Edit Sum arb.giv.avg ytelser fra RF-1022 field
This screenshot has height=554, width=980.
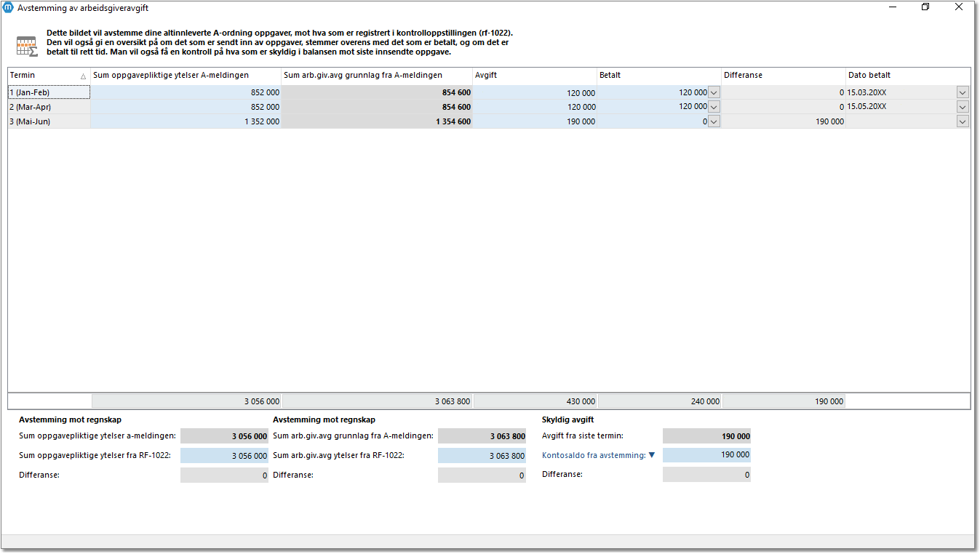click(482, 456)
